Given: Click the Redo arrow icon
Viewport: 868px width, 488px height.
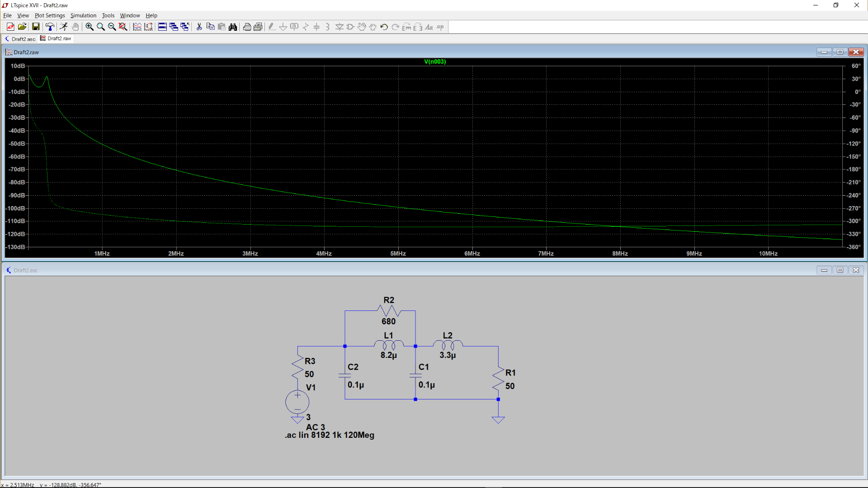Looking at the screenshot, I should click(395, 27).
